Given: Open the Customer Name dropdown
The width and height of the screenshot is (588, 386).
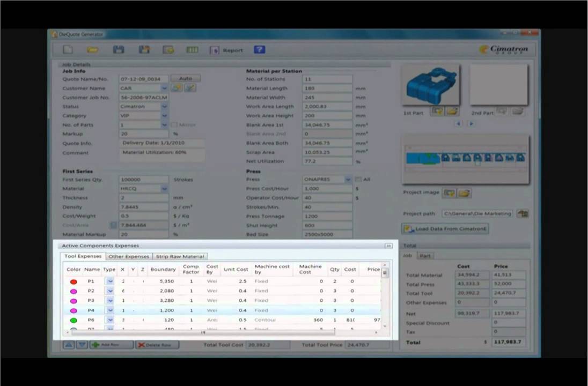Looking at the screenshot, I should click(164, 88).
